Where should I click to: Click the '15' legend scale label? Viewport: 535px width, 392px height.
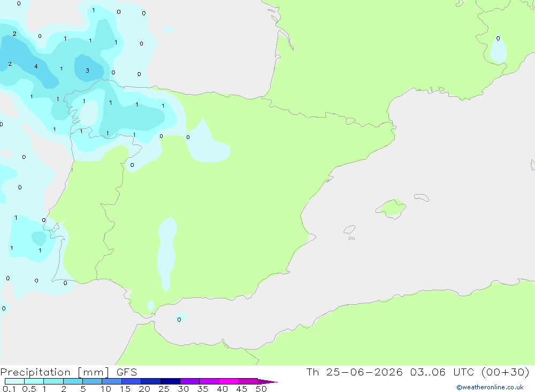(125, 389)
